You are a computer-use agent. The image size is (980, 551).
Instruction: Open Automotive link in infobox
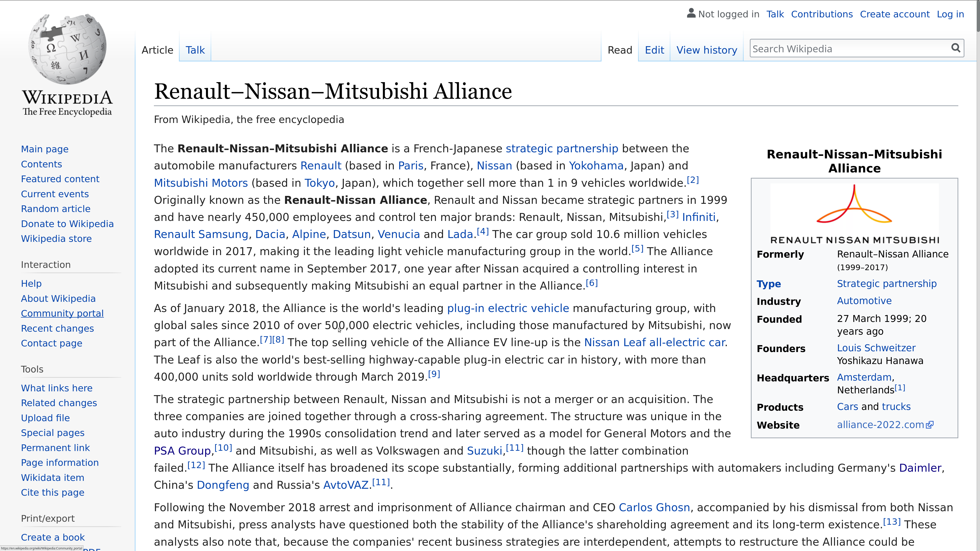[x=864, y=301]
